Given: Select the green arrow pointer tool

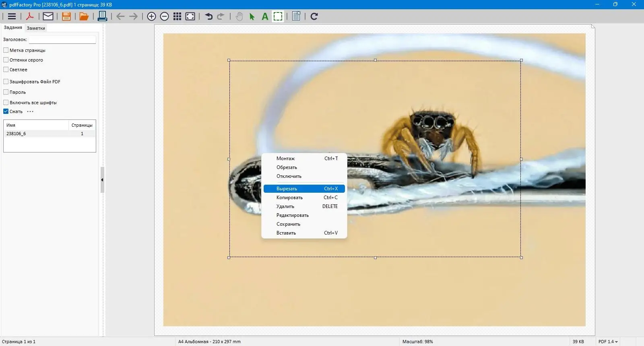Looking at the screenshot, I should click(x=252, y=16).
